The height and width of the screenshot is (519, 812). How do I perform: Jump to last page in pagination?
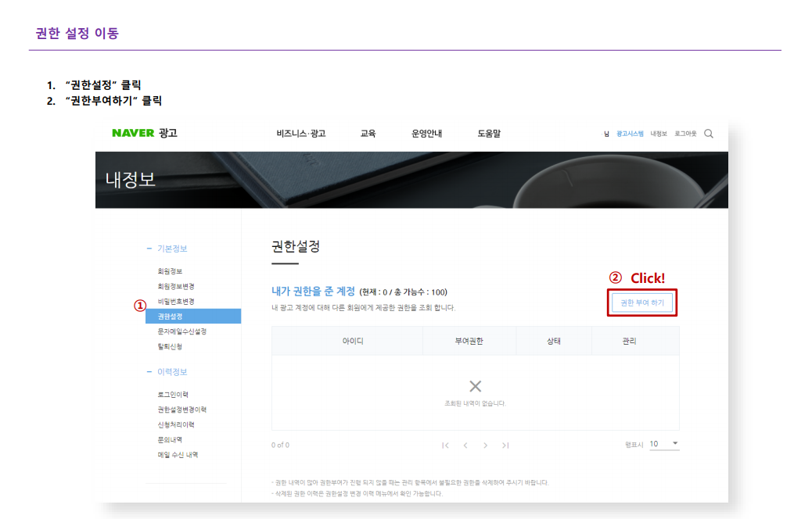click(x=505, y=445)
